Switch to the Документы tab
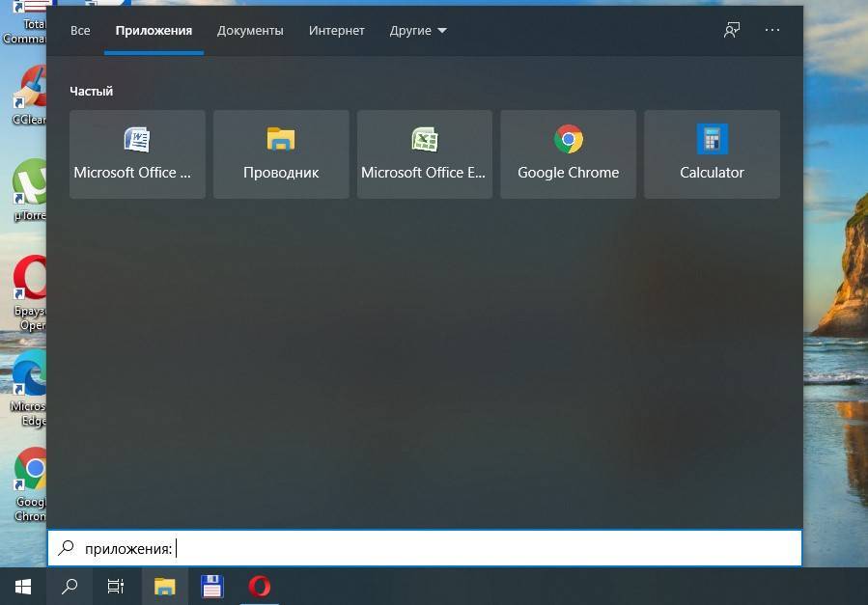 pos(250,30)
